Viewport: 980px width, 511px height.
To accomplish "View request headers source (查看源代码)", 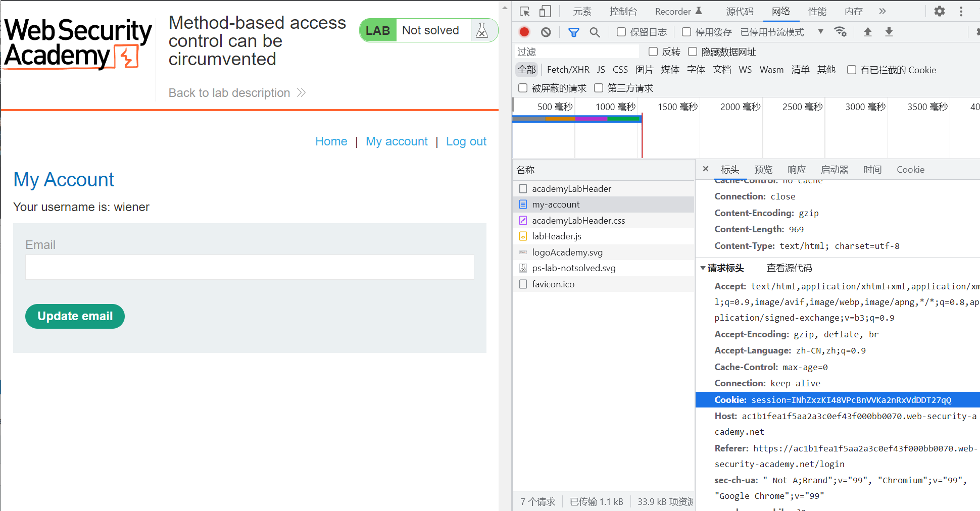I will (x=789, y=268).
